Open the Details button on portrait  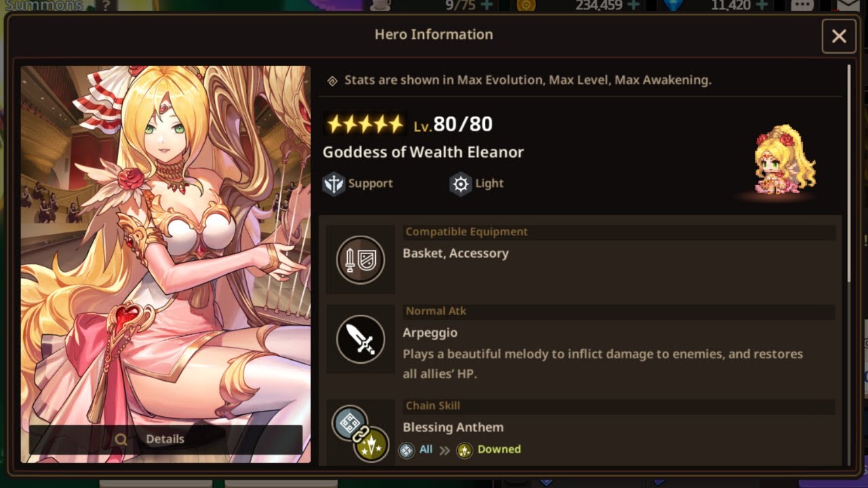pyautogui.click(x=165, y=439)
